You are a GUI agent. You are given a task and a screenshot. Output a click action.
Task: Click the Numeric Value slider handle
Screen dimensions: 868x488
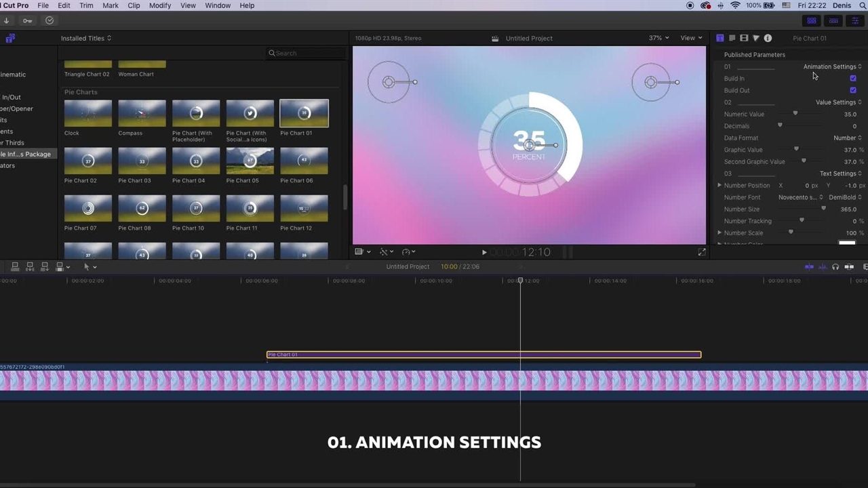point(795,114)
